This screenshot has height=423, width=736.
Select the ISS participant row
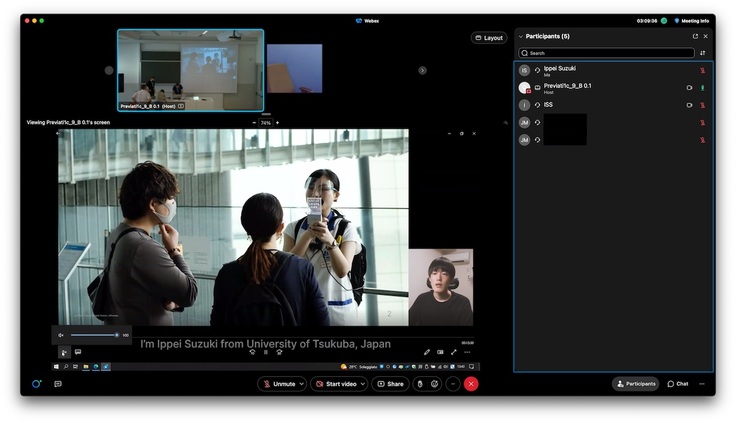(614, 105)
